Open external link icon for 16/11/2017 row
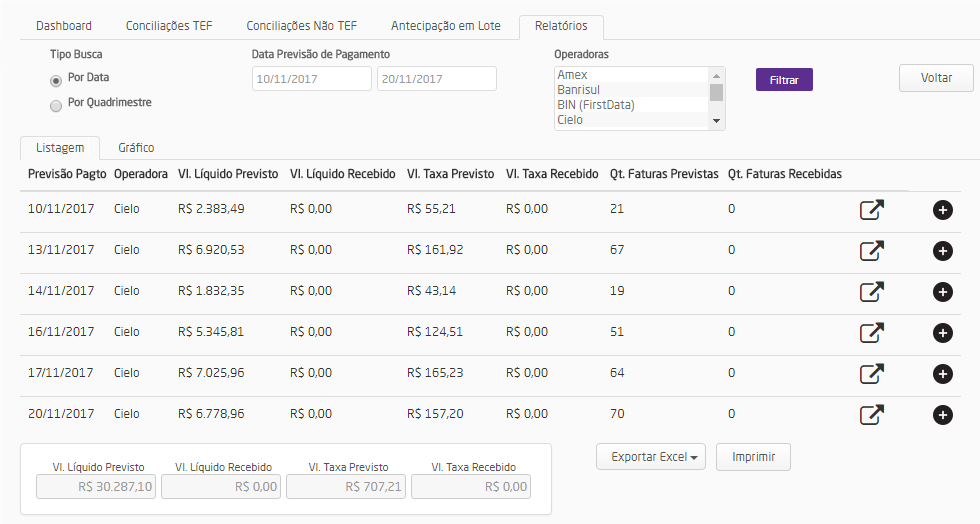The width and height of the screenshot is (980, 524). click(872, 333)
